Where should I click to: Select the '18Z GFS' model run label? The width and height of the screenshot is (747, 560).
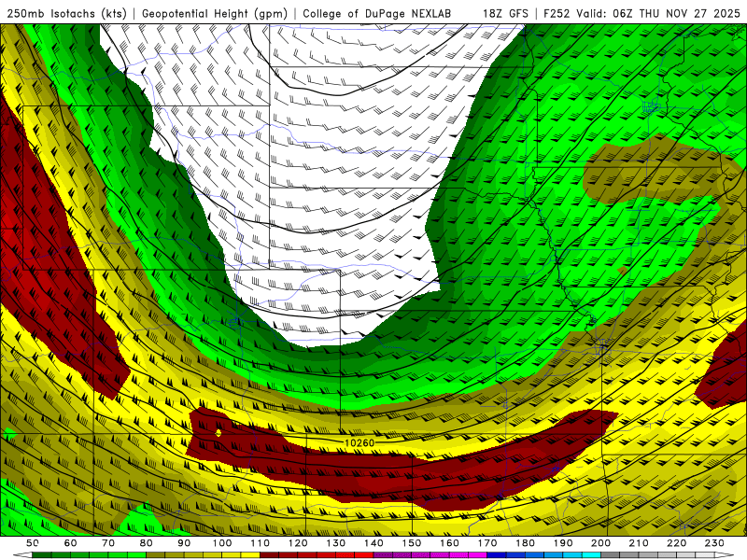[505, 13]
